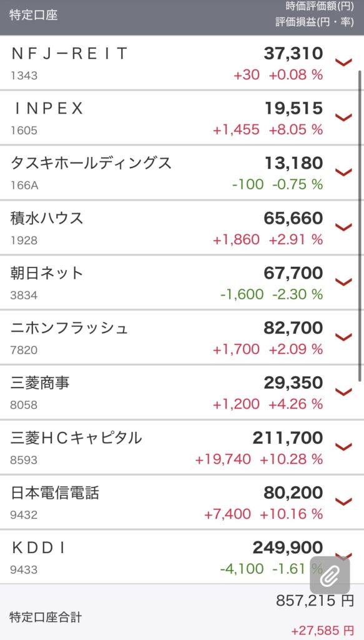Viewport: 364px width, 640px height.
Task: Expand the ニホンフラッシュ row chevron
Action: click(343, 337)
